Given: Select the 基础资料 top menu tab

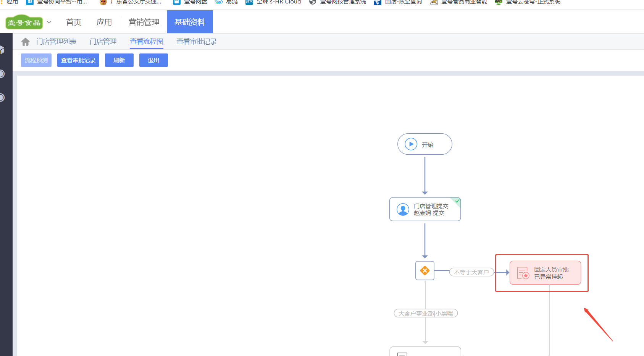Looking at the screenshot, I should (x=190, y=23).
